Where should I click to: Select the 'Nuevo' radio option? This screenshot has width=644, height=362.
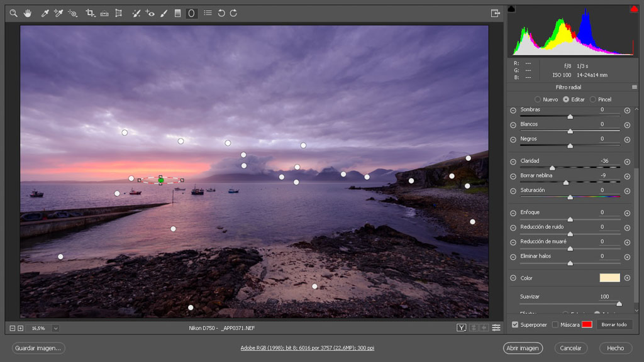(538, 99)
